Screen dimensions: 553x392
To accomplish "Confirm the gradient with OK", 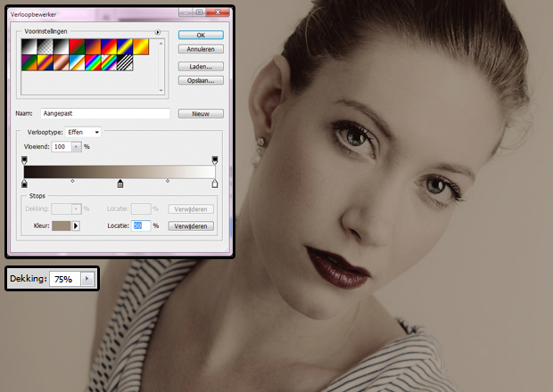I will point(201,35).
